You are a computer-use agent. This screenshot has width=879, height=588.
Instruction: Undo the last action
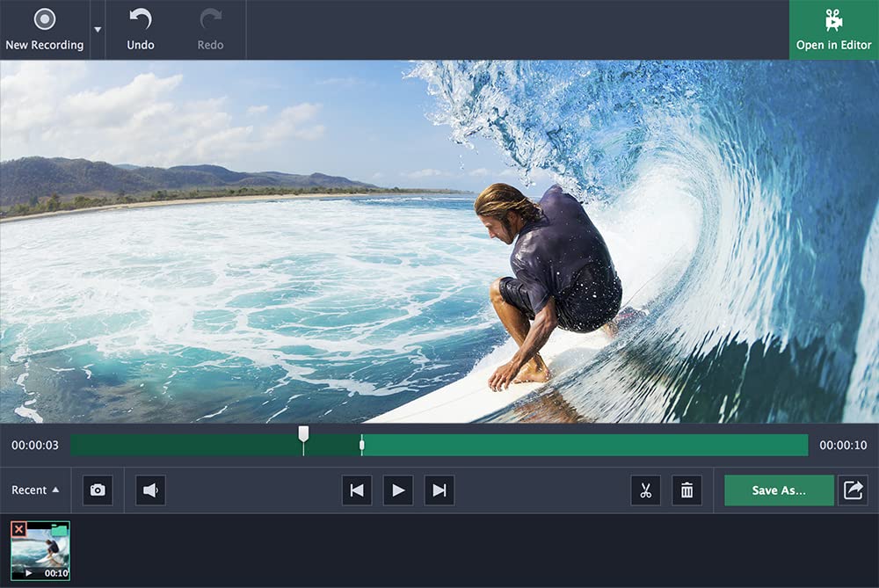point(140,30)
